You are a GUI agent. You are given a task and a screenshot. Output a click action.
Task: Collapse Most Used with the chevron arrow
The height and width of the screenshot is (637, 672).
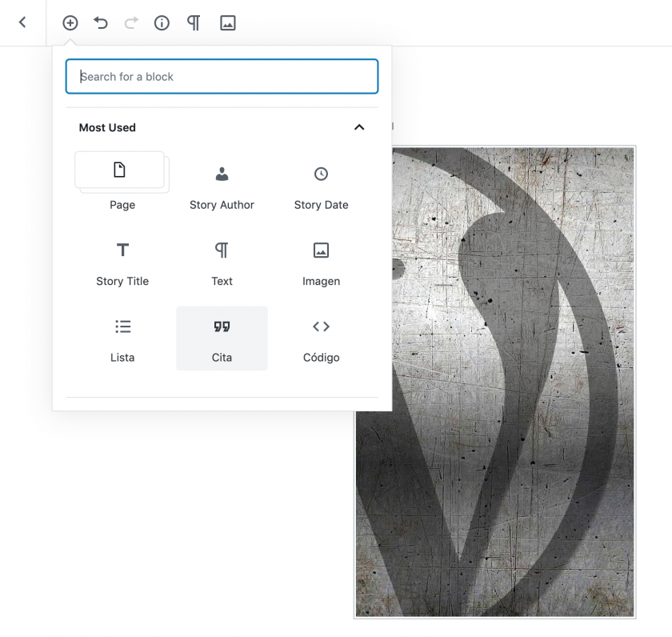click(359, 127)
